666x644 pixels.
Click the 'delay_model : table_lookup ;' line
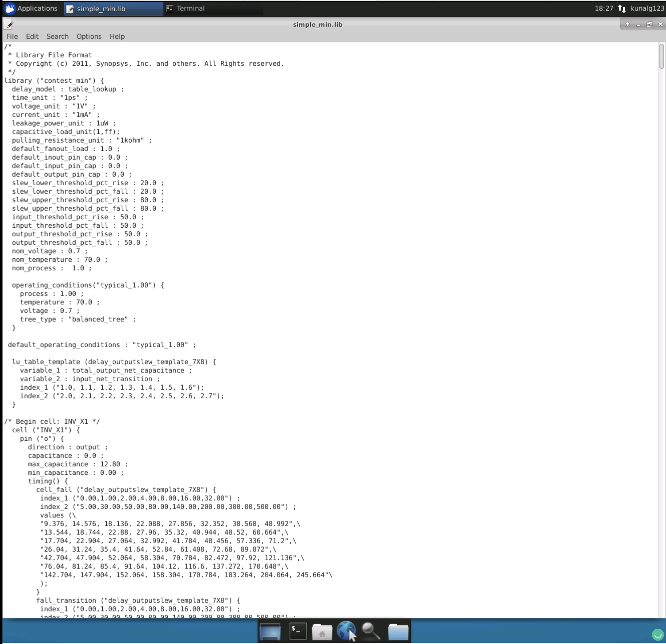click(68, 89)
